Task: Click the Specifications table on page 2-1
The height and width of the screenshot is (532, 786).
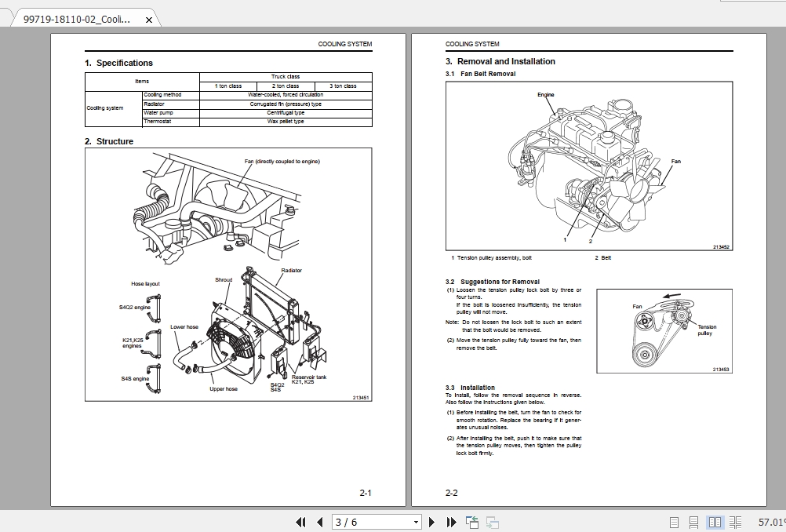Action: click(x=228, y=98)
